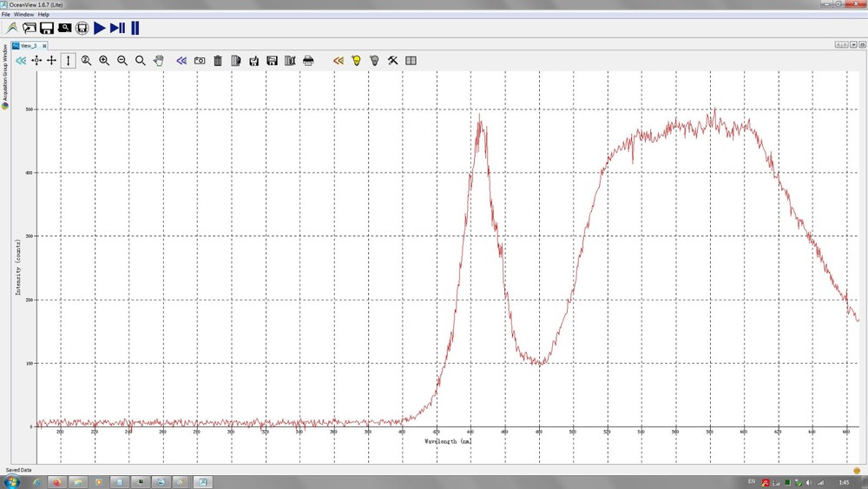The width and height of the screenshot is (868, 489).
Task: Collapse the orange double-chevron toolbar group
Action: [339, 60]
